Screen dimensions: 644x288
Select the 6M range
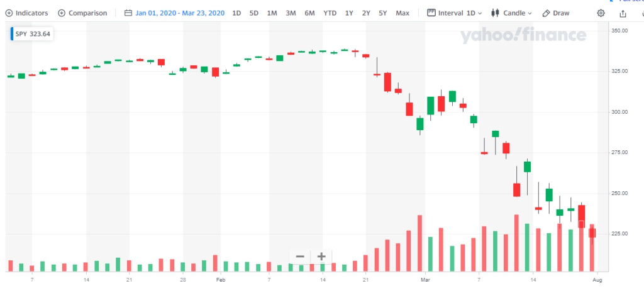(309, 13)
